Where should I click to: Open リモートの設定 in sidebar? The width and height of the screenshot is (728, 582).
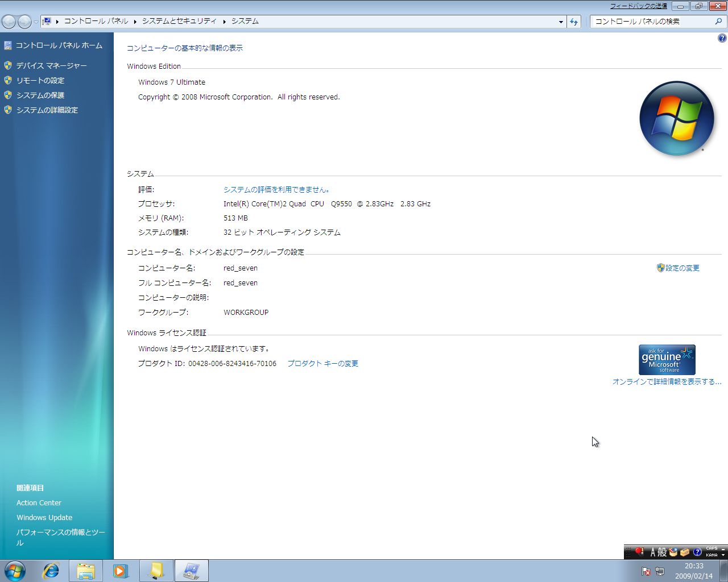coord(40,81)
